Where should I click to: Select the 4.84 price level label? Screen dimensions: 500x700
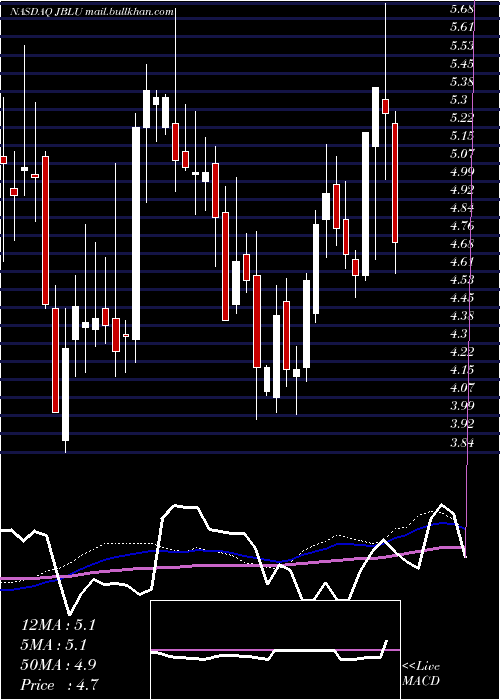tap(462, 208)
